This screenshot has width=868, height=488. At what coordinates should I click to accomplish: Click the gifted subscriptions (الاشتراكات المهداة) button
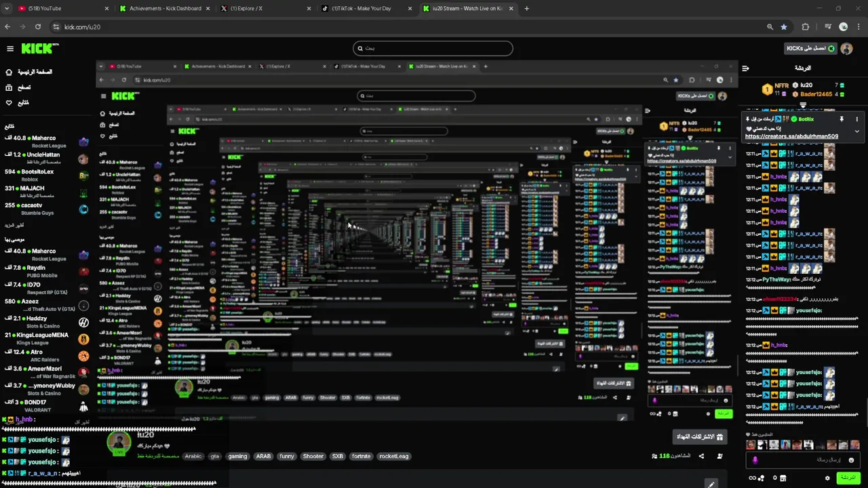(700, 436)
